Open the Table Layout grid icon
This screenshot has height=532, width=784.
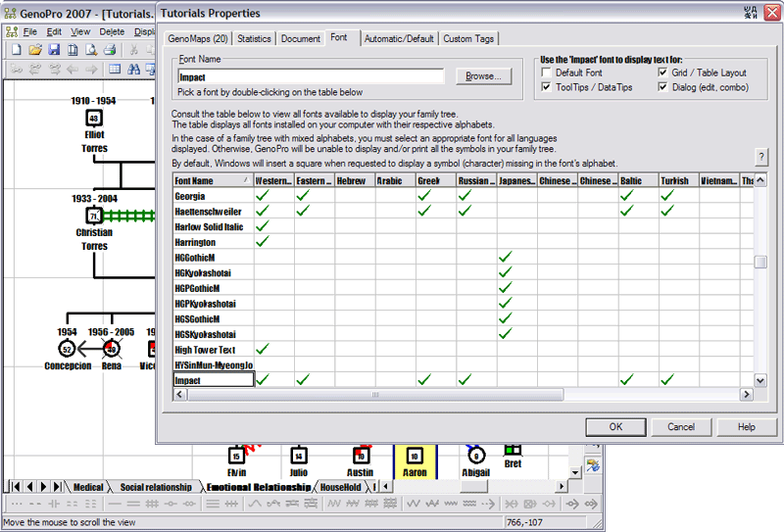click(x=115, y=69)
